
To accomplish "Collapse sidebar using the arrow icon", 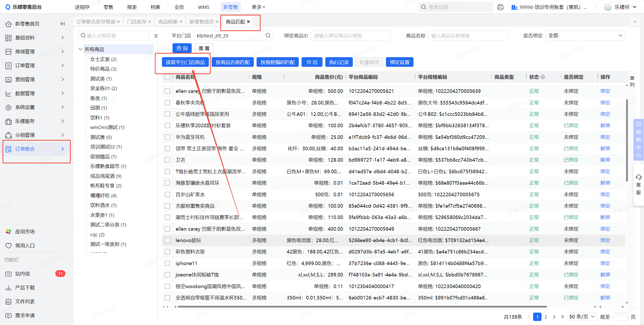I will [62, 24].
